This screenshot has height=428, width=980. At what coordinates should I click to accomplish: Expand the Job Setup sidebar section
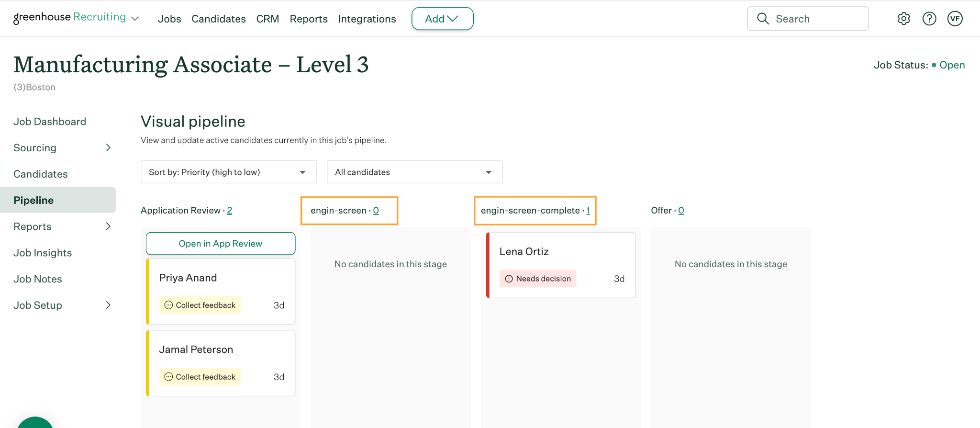point(108,305)
